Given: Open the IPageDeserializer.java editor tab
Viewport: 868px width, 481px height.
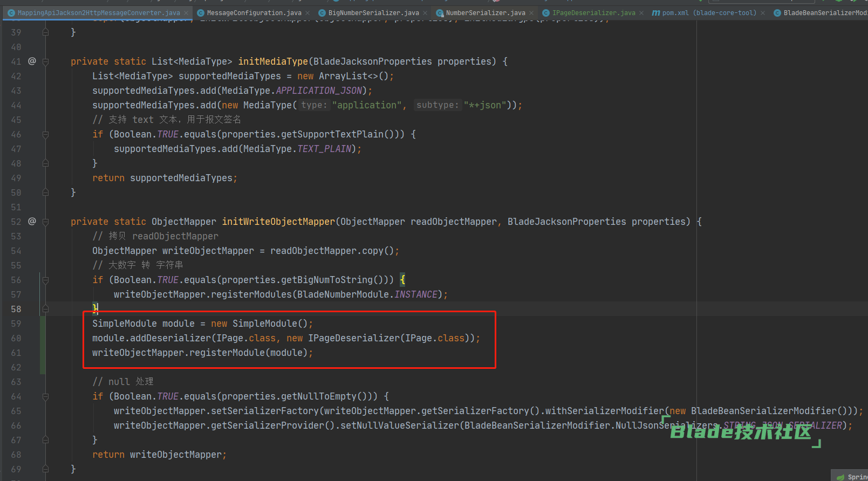Looking at the screenshot, I should (593, 12).
